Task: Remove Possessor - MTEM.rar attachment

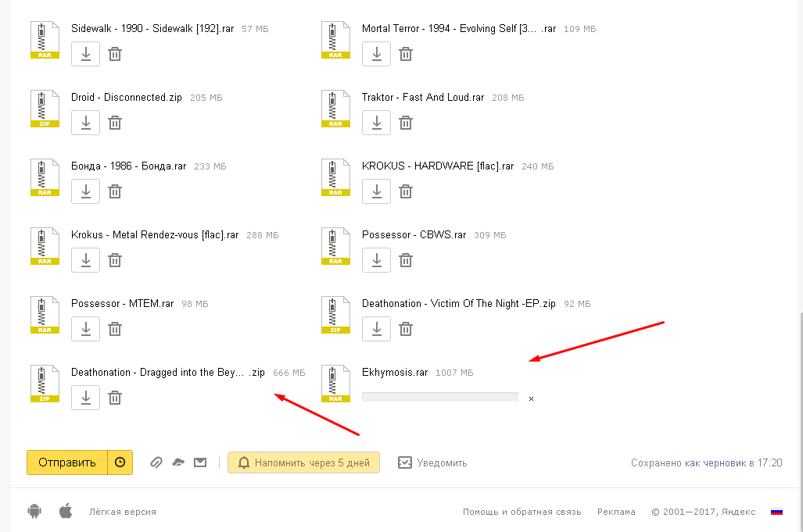Action: pyautogui.click(x=115, y=328)
